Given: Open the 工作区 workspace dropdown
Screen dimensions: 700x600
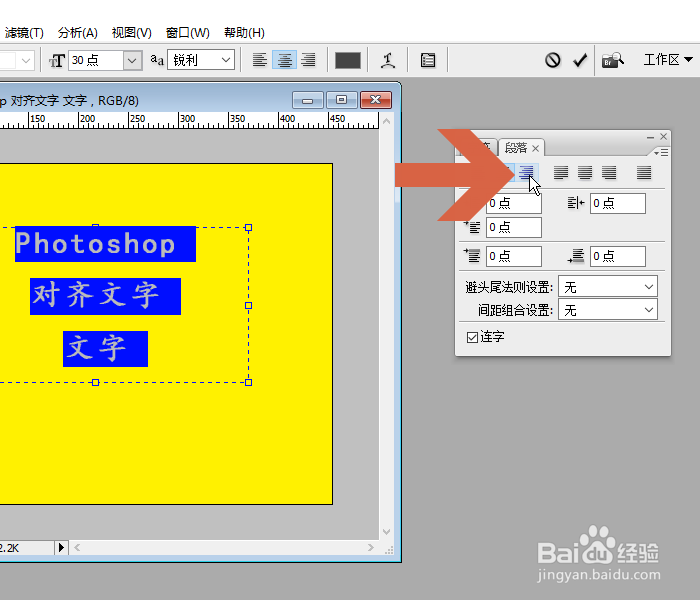Looking at the screenshot, I should pyautogui.click(x=668, y=59).
